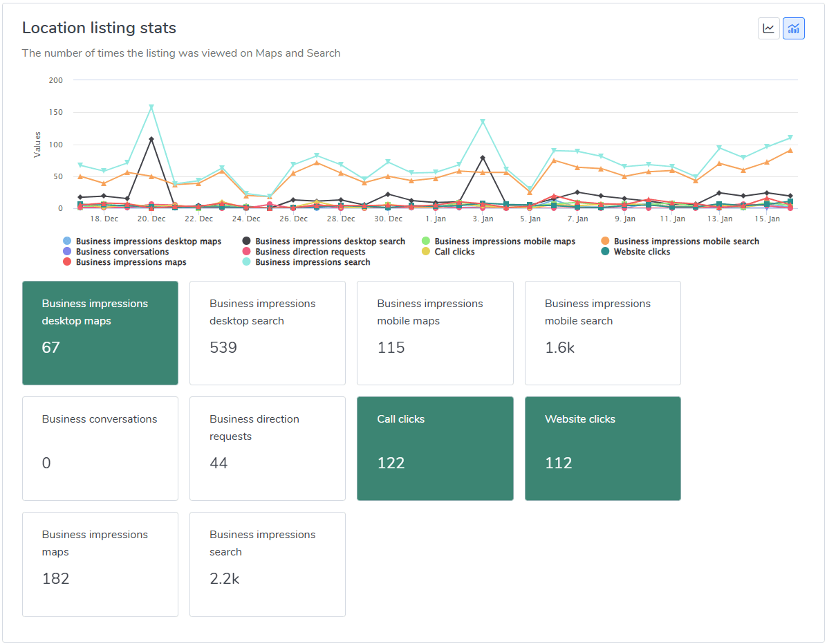Toggle the Business direction requests card
Image resolution: width=827 pixels, height=644 pixels.
[268, 448]
